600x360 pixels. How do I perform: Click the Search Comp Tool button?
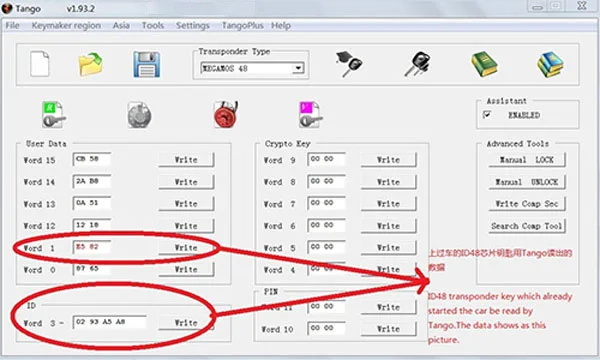tap(527, 226)
